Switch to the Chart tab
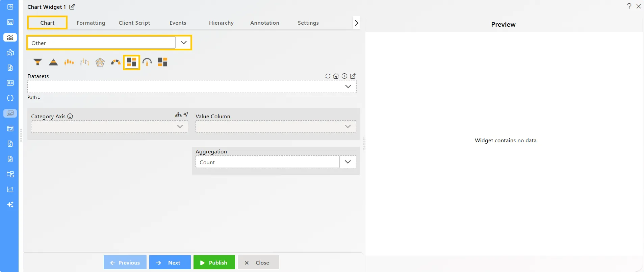Viewport: 644px width, 272px height. click(x=47, y=23)
